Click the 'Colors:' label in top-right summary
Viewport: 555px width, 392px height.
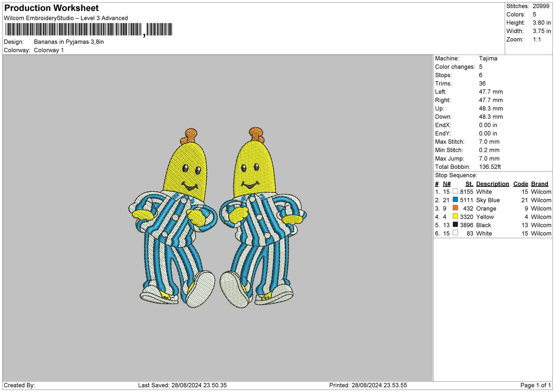[x=516, y=14]
